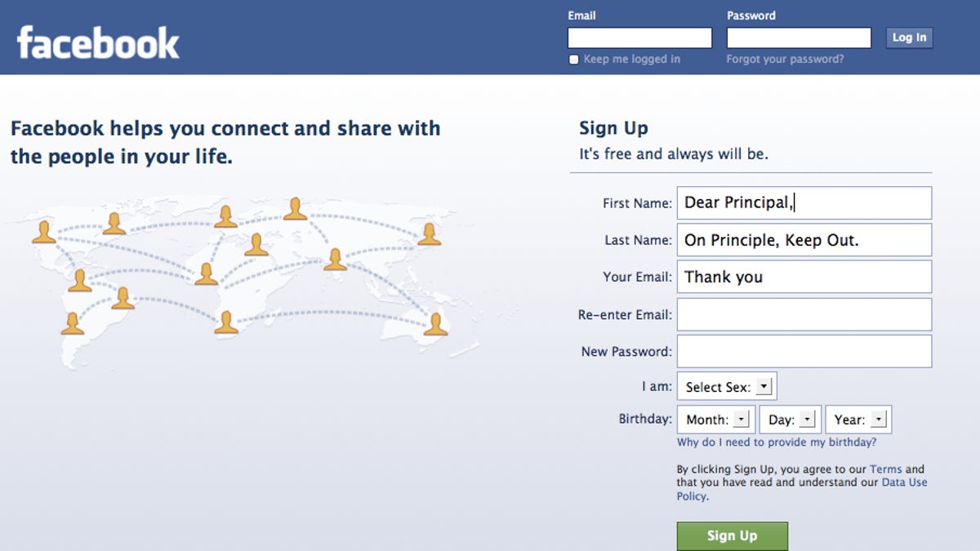Click the Facebook logo
980x551 pixels.
click(x=98, y=42)
